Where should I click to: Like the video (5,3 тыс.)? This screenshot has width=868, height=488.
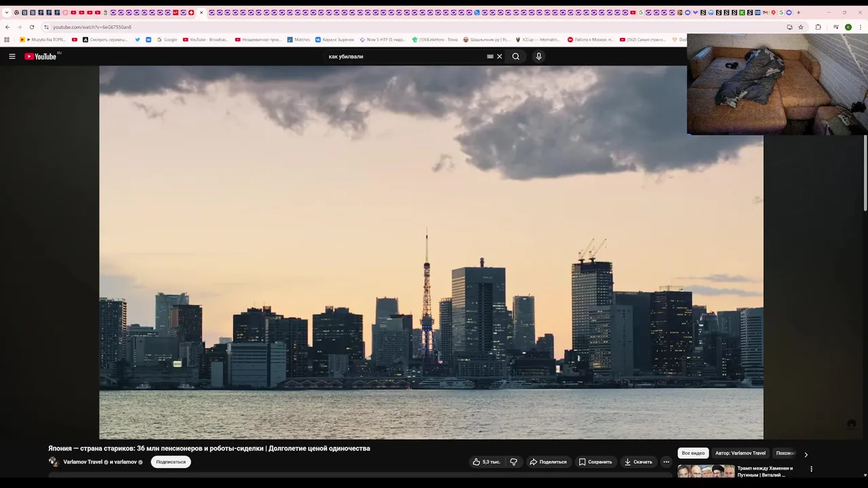coord(487,462)
